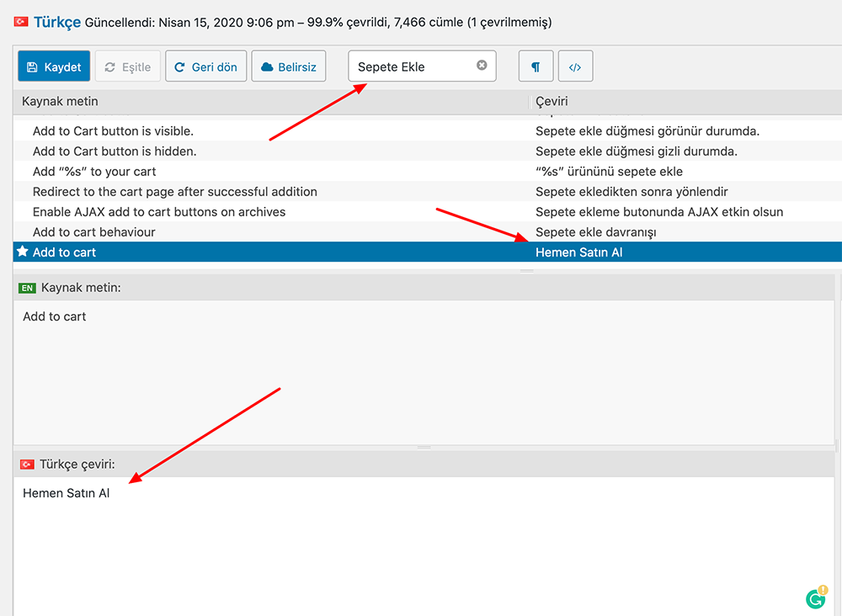
Task: Click the floppy disk icon on Kaydet
Action: [32, 67]
